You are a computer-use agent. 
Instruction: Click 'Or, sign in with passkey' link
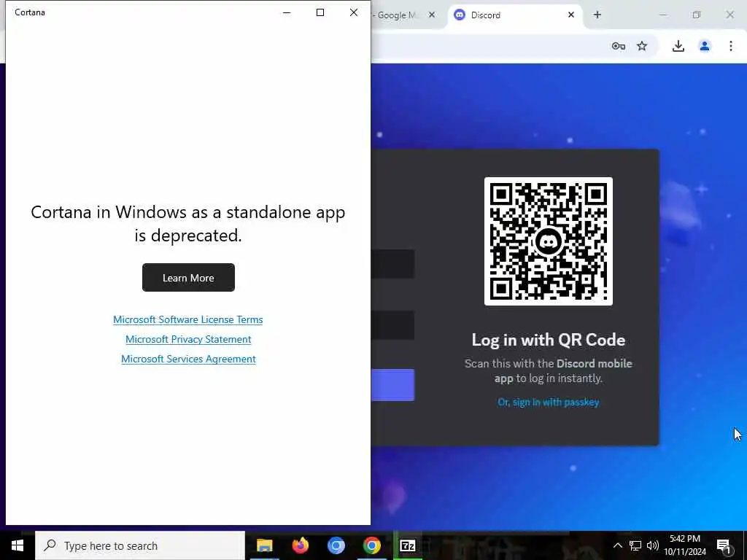coord(549,402)
